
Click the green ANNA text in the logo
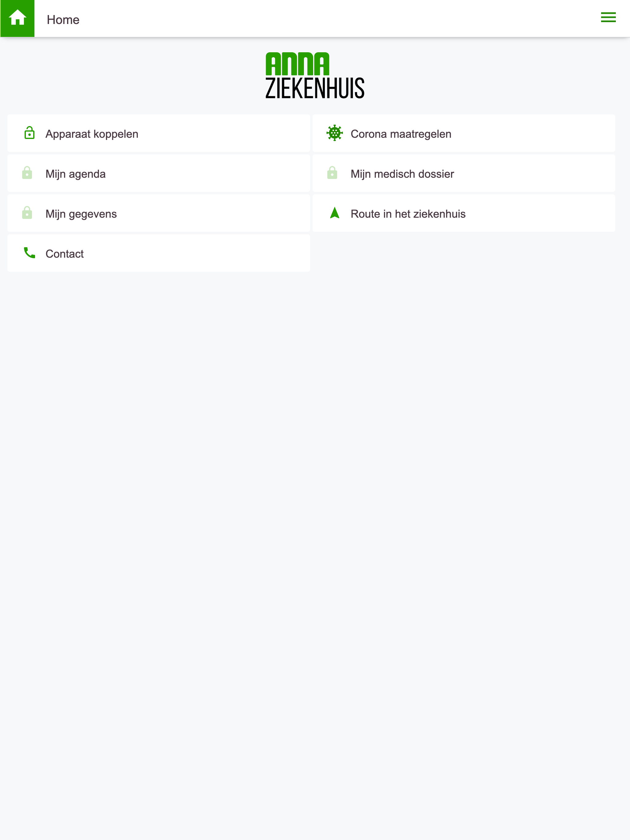[297, 64]
